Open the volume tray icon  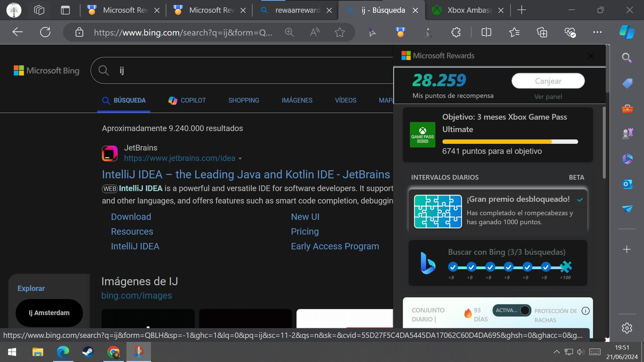[x=580, y=352]
